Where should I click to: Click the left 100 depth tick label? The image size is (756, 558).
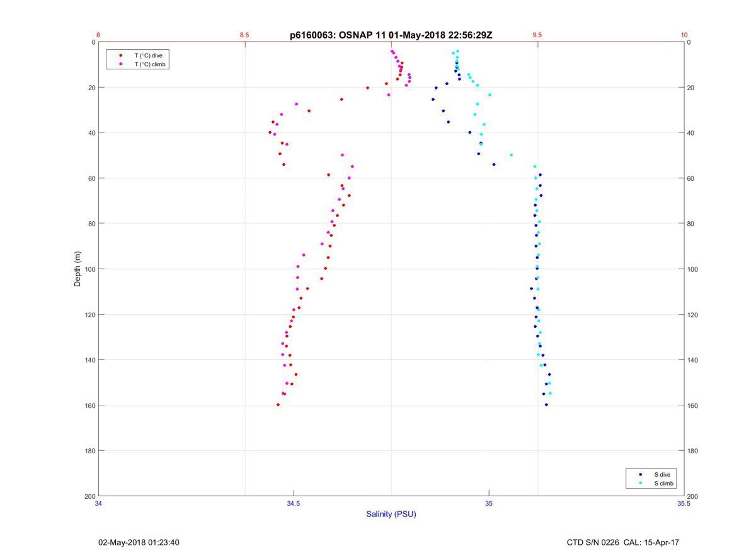coord(90,269)
